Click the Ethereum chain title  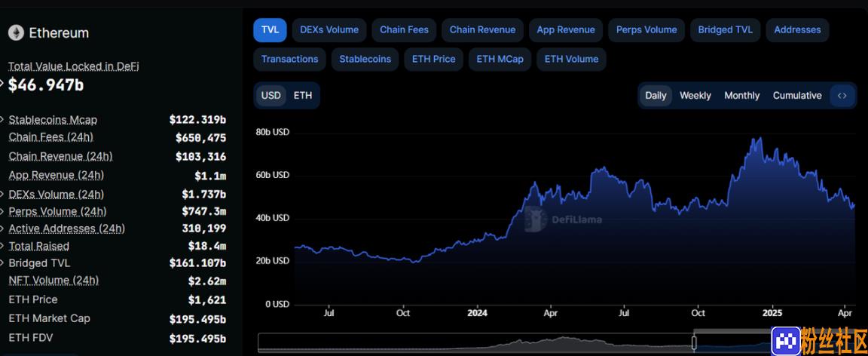(59, 32)
